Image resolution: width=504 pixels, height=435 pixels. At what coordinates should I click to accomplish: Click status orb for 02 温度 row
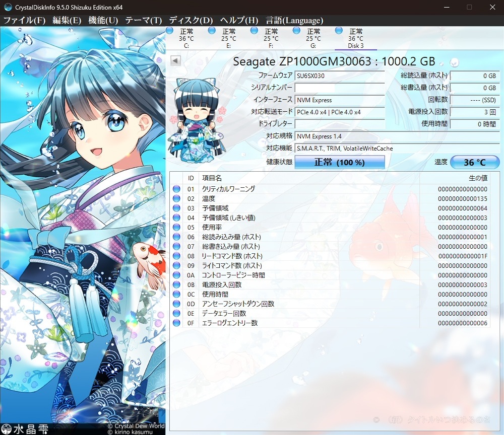(176, 198)
